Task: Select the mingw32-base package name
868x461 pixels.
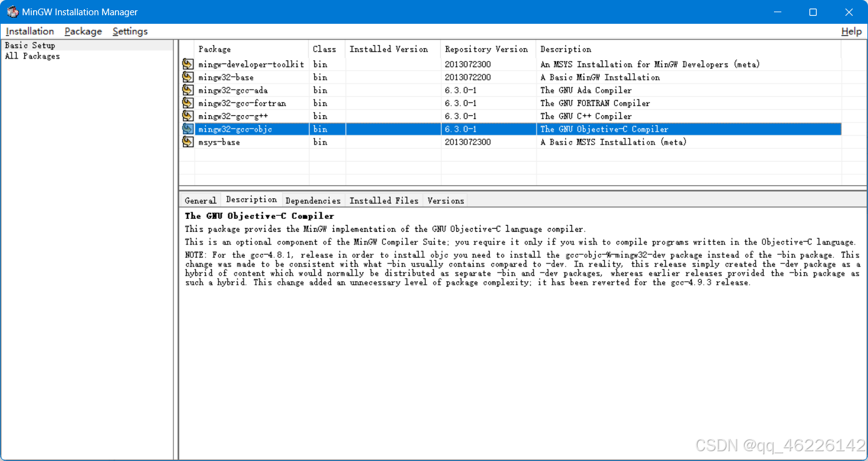Action: pyautogui.click(x=226, y=77)
